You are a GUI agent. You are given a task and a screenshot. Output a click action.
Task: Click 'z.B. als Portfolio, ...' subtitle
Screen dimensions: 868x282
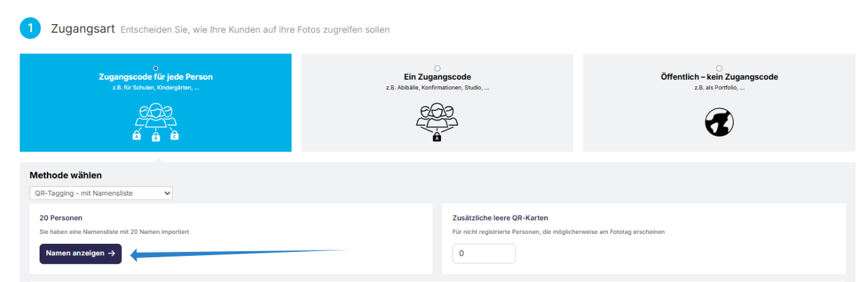tap(719, 88)
